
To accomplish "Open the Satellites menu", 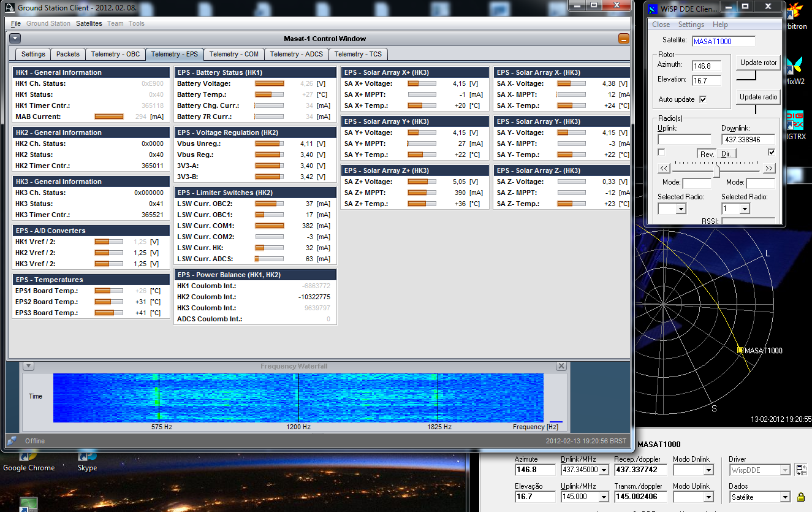I will (89, 23).
